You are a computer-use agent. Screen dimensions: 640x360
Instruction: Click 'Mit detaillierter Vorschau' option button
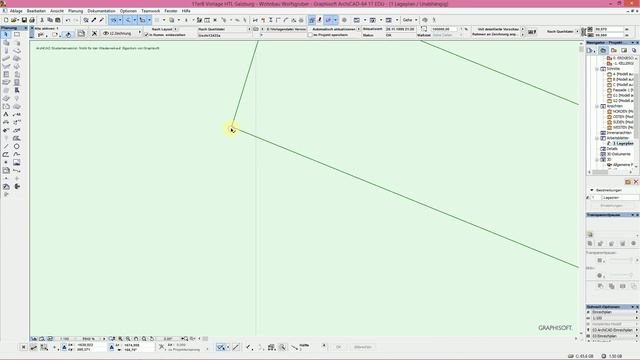tap(498, 29)
